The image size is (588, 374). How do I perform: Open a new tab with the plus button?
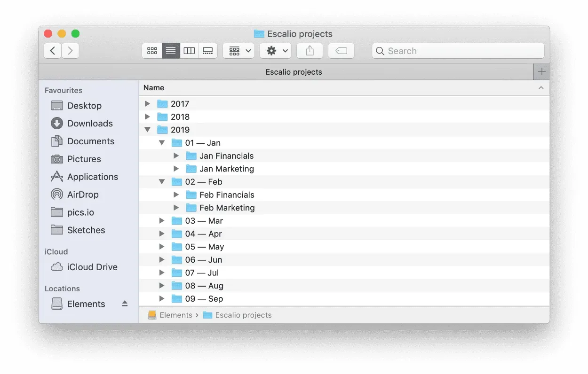click(x=541, y=71)
